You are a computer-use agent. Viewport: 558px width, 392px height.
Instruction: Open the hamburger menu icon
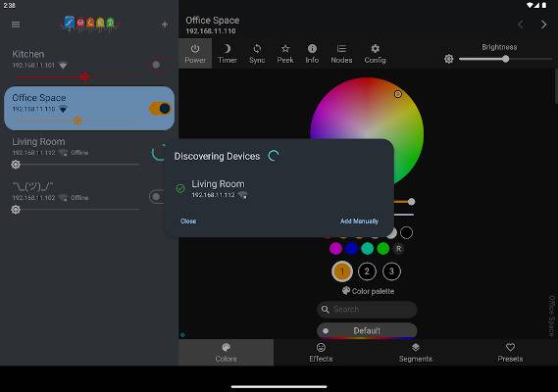click(x=16, y=24)
